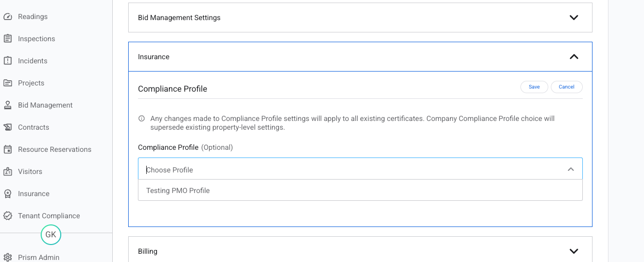Screen dimensions: 644x262
Task: Click the Projects folder icon
Action: pyautogui.click(x=8, y=83)
